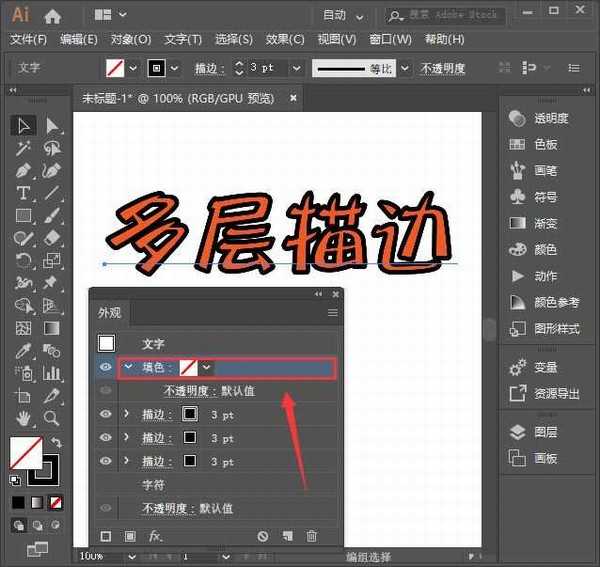
Task: Click the search Adobe Stock field
Action: (445, 16)
